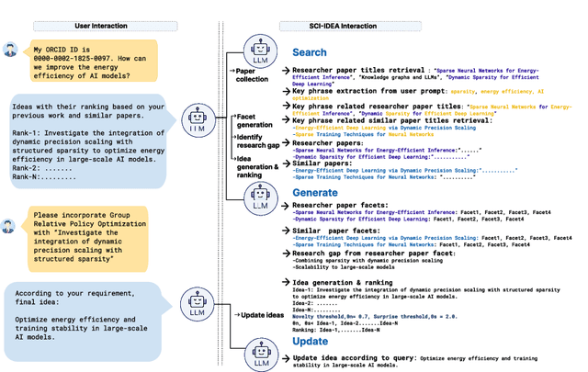The image size is (588, 372).
Task: Select the LLM robot icon next to Update
Action: [x=261, y=352]
